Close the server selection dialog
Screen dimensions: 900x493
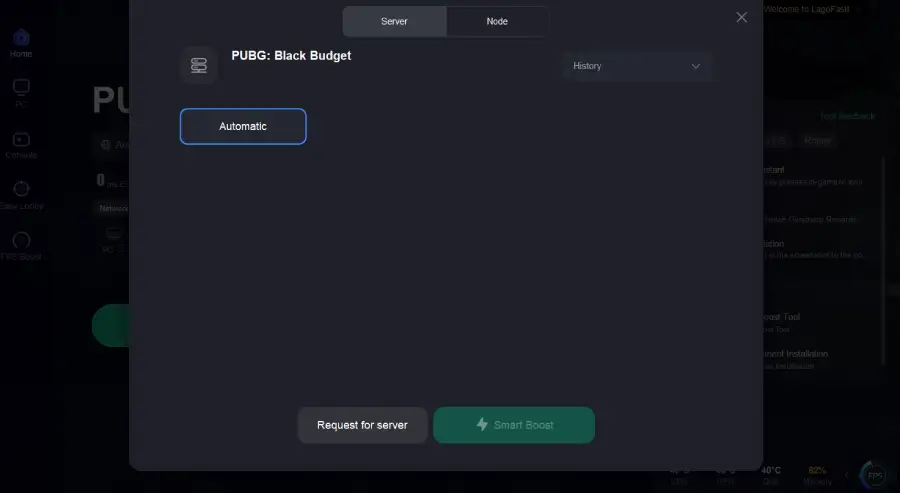(741, 17)
